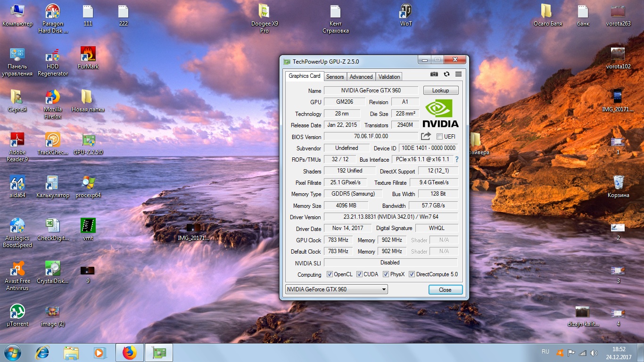Select the aida64 desktop icon
The height and width of the screenshot is (362, 644).
tap(17, 187)
